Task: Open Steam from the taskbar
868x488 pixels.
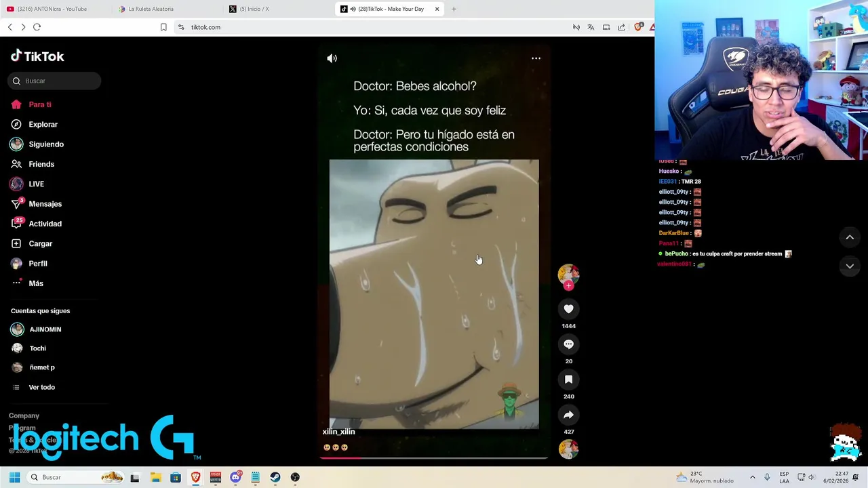Action: pos(275,477)
